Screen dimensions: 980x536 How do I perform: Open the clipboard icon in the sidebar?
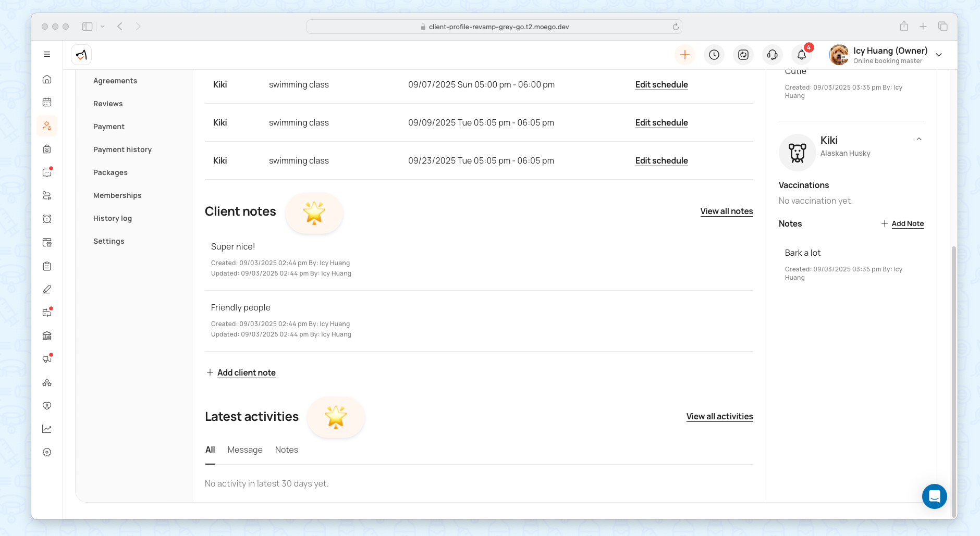[x=47, y=266]
